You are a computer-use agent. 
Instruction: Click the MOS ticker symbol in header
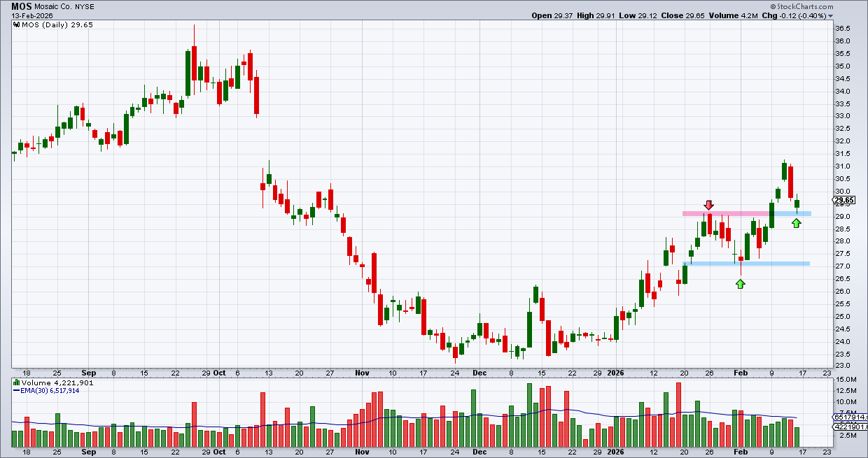(20, 6)
